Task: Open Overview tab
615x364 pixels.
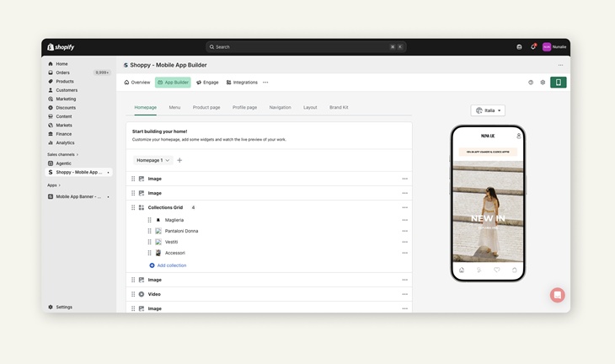Action: coord(136,83)
